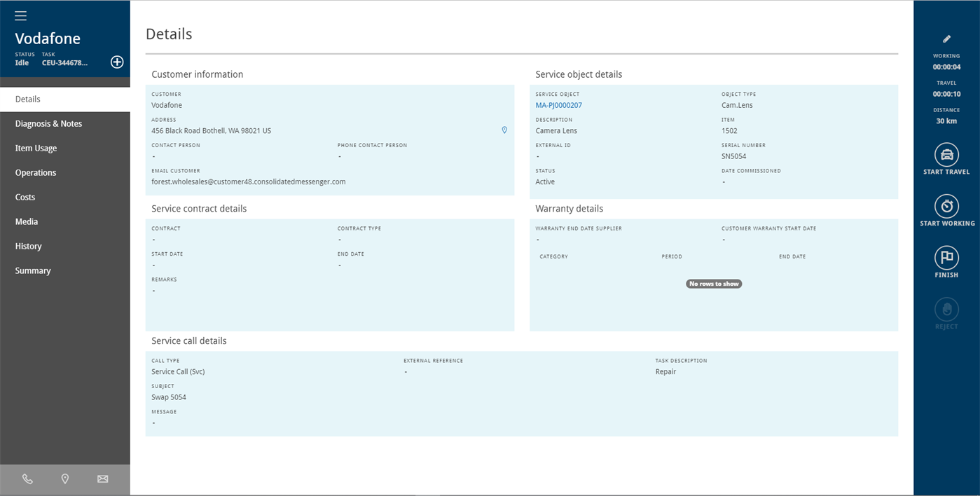Click the plus icon next to task CEU-344678

click(x=116, y=62)
